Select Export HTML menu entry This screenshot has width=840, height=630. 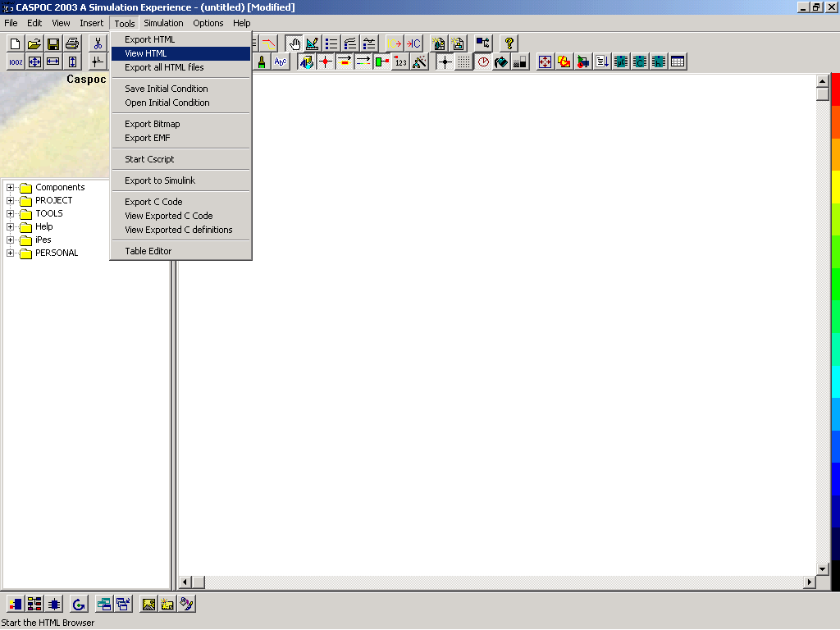click(x=180, y=39)
